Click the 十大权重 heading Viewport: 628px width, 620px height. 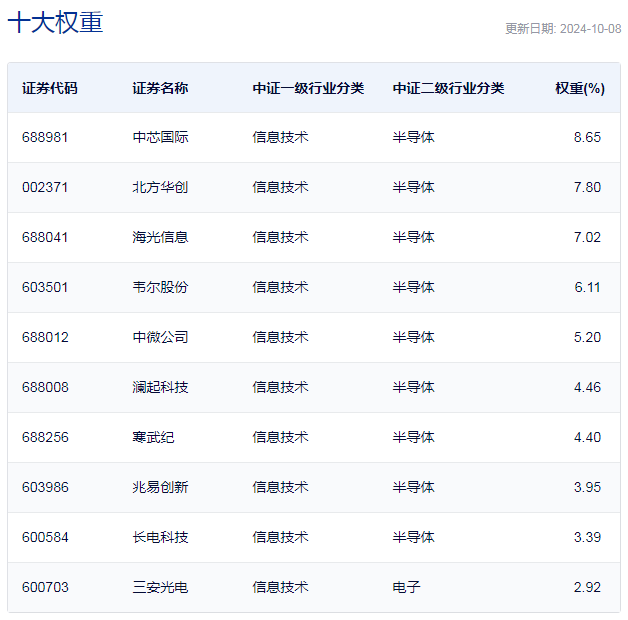[x=55, y=22]
